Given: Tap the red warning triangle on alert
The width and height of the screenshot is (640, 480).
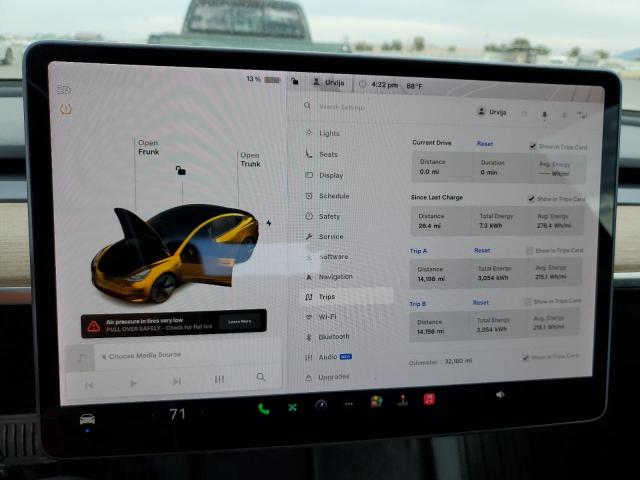Looking at the screenshot, I should coord(94,326).
